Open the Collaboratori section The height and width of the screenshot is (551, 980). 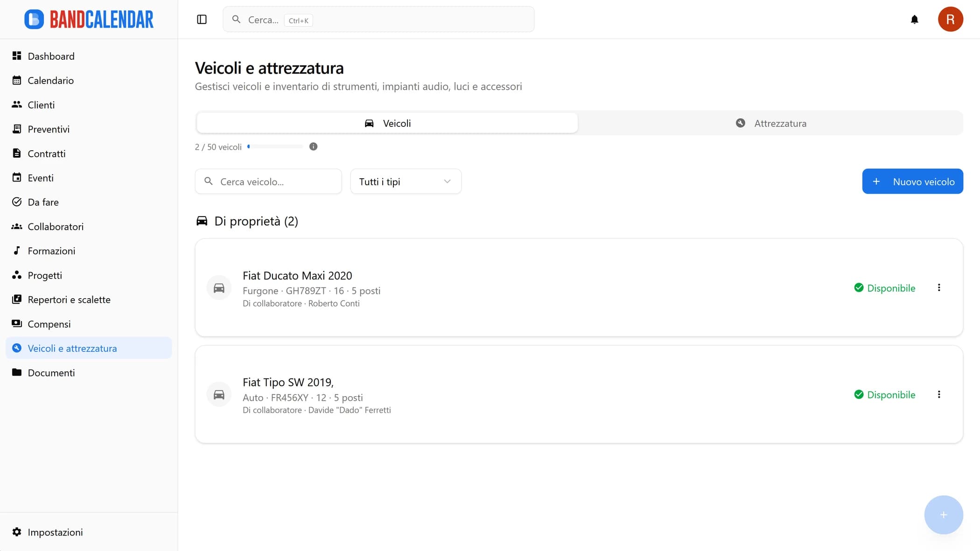(x=56, y=227)
